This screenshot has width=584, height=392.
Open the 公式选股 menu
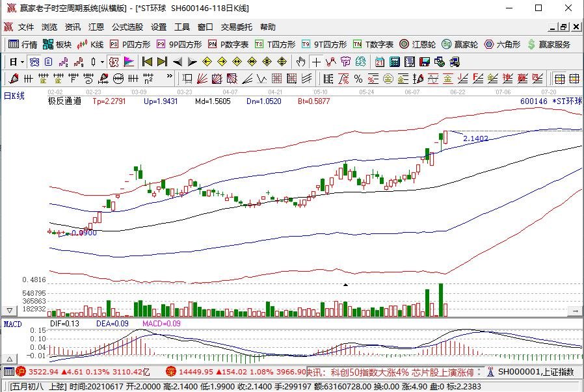click(x=127, y=27)
